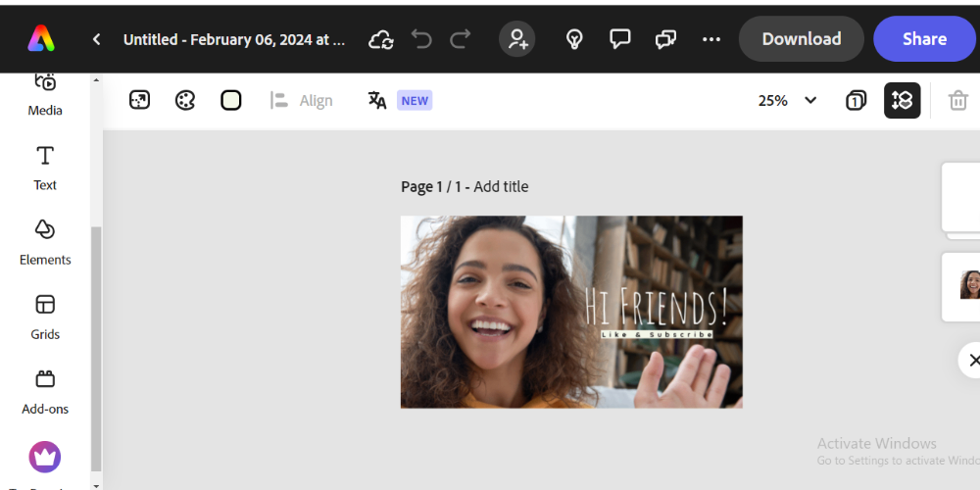Click the sidebar scroll up arrow

tap(96, 80)
